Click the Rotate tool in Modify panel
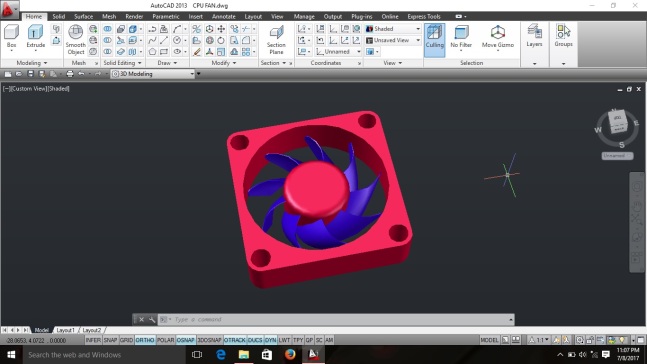The height and width of the screenshot is (364, 647). 221,40
